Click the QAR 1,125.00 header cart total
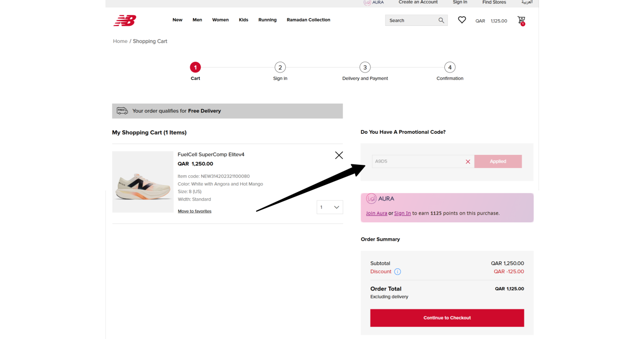 pyautogui.click(x=491, y=21)
